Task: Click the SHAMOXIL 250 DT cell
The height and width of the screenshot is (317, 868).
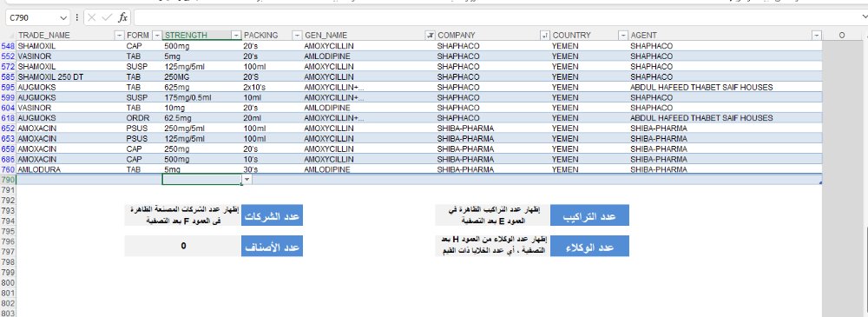Action: pos(70,77)
